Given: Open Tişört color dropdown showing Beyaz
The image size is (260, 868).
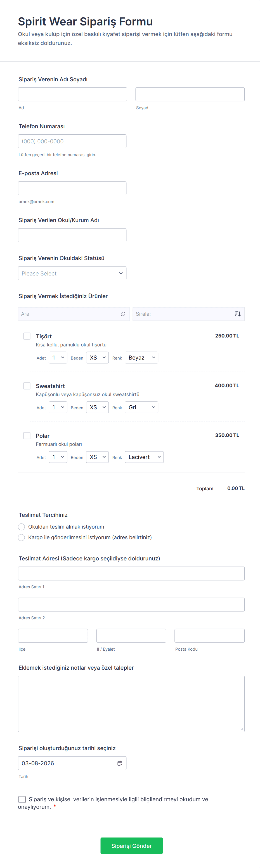Looking at the screenshot, I should coord(141,358).
